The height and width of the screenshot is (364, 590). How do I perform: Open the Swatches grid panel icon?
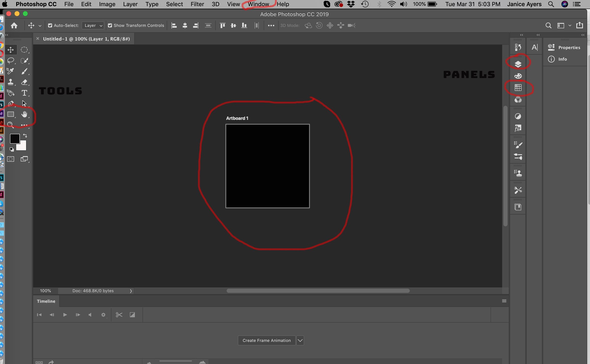pos(518,88)
